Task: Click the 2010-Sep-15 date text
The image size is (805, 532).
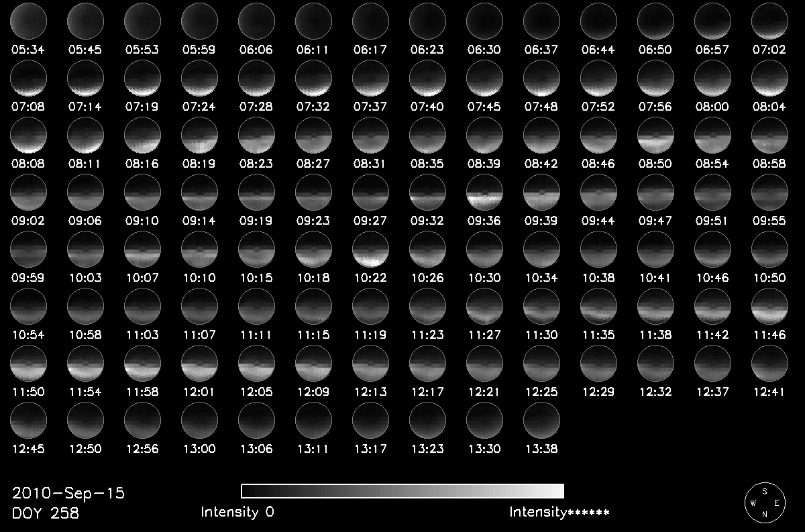Action: point(68,494)
